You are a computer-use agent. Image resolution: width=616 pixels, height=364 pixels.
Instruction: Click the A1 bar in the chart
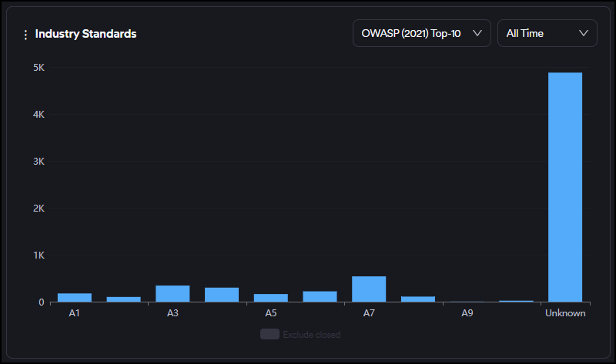(74, 297)
